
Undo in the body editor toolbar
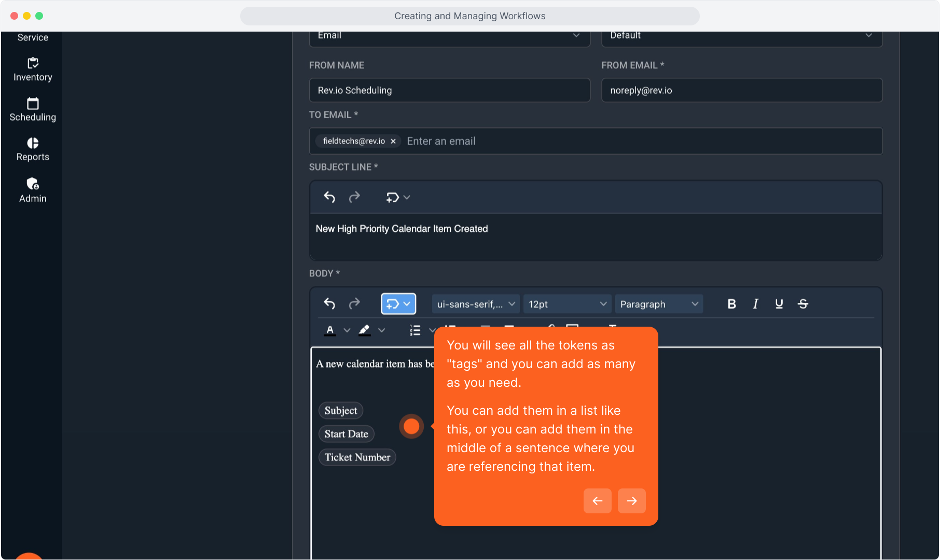click(329, 304)
